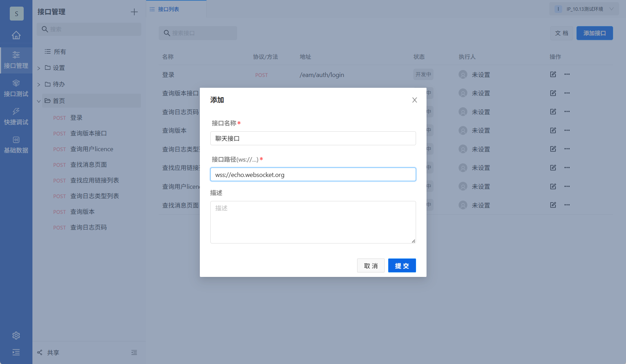The image size is (626, 364).
Task: Click the collapse-menu icon below the settings gear
Action: (x=16, y=352)
